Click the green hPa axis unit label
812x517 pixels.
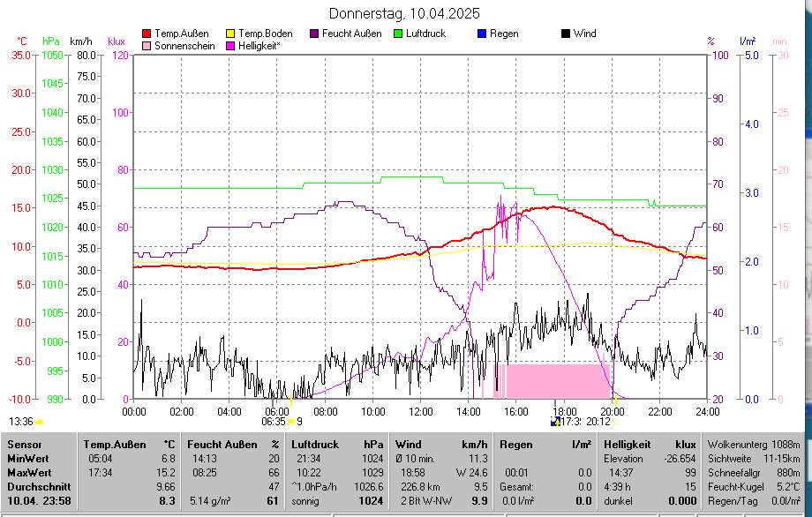(51, 41)
